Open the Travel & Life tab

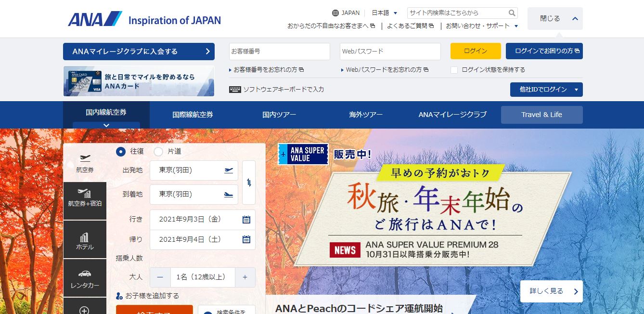point(542,115)
